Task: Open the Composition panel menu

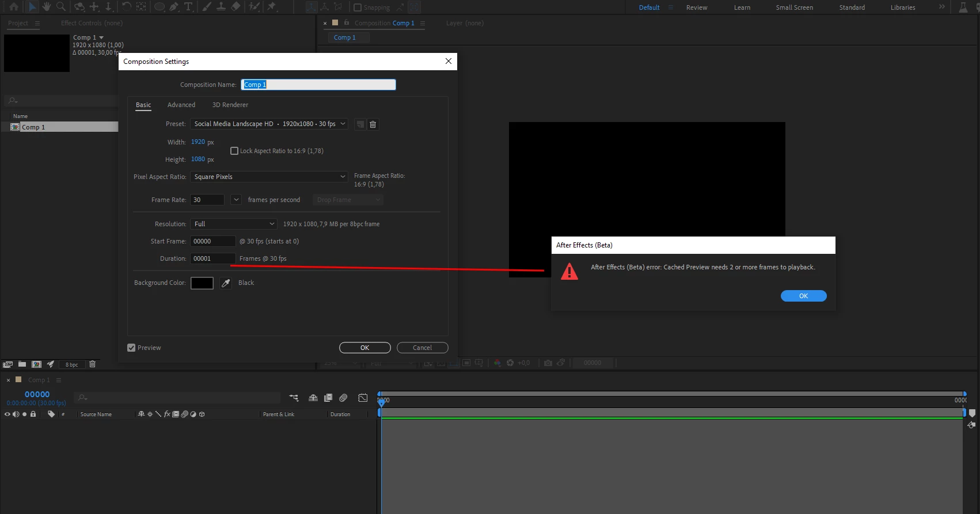Action: [x=423, y=23]
